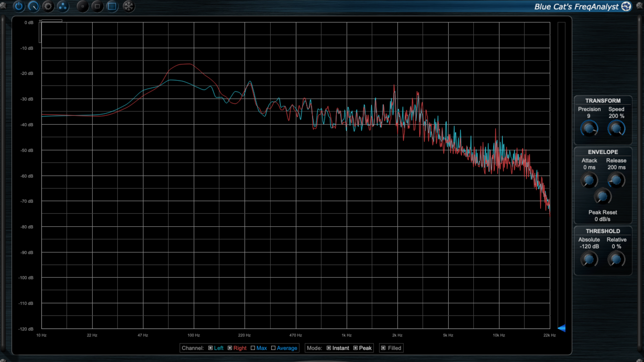Click the three-dots icon in toolbar
644x362 pixels.
[x=63, y=6]
